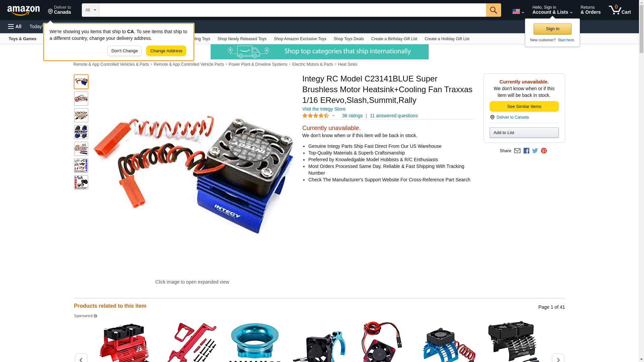Share product on Twitter

535,151
